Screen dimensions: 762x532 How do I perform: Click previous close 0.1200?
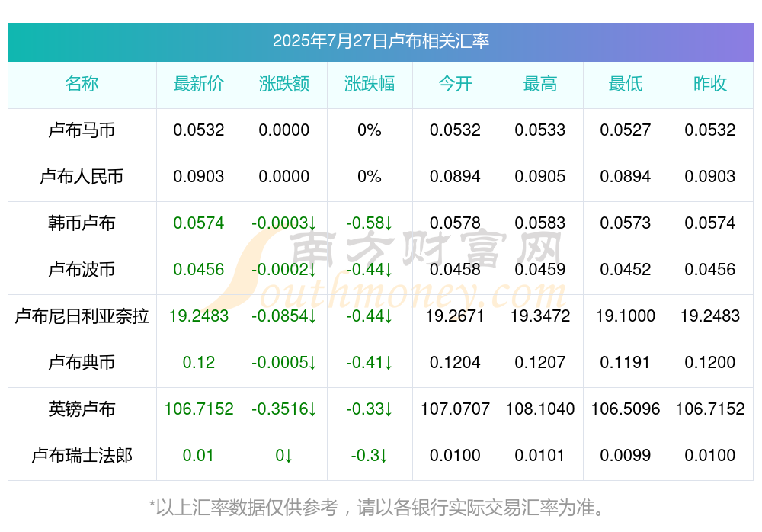[710, 362]
